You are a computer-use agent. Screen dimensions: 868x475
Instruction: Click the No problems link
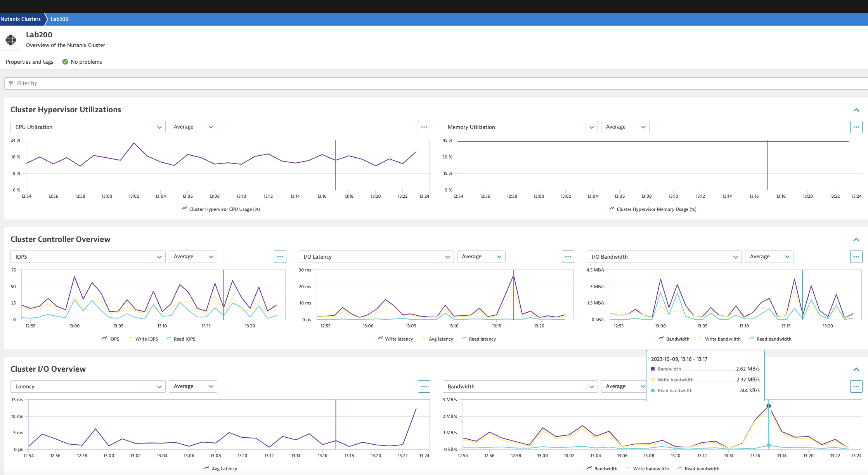pyautogui.click(x=86, y=62)
